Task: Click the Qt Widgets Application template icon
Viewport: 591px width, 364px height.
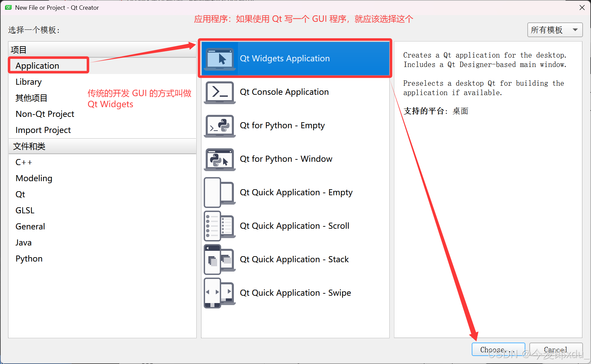Action: click(x=220, y=59)
